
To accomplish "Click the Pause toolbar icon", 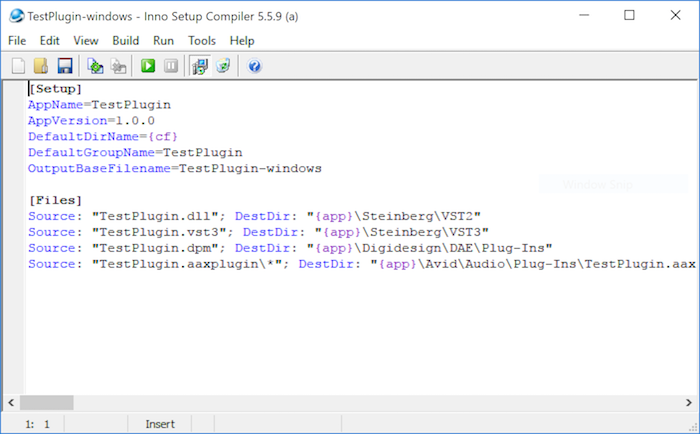I will coord(171,66).
